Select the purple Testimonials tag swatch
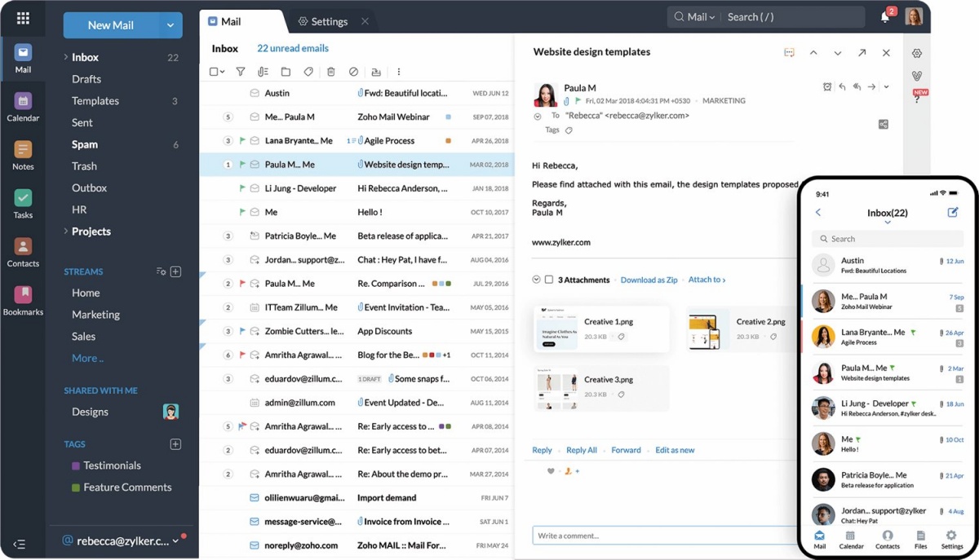 [76, 466]
